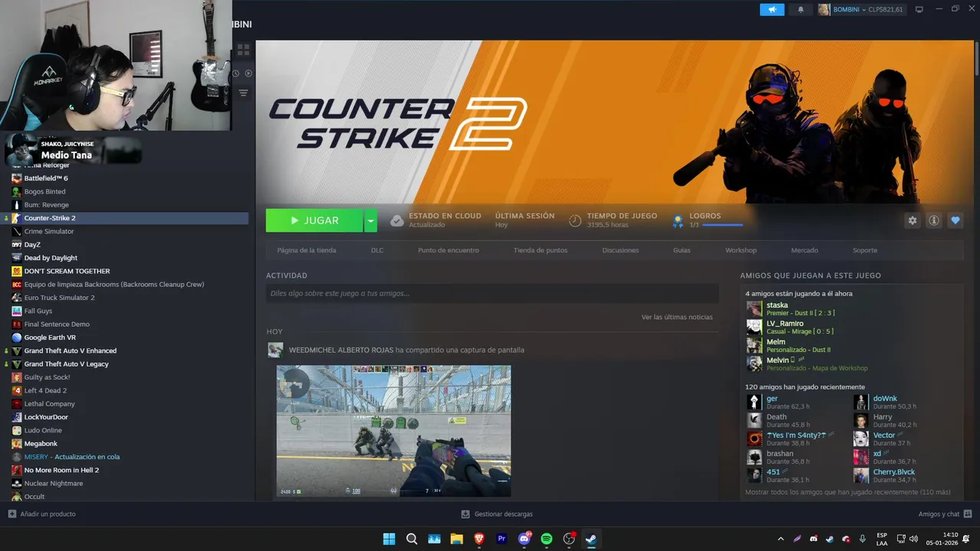The image size is (980, 551).
Task: Open Amigos y chat panel
Action: click(x=945, y=514)
